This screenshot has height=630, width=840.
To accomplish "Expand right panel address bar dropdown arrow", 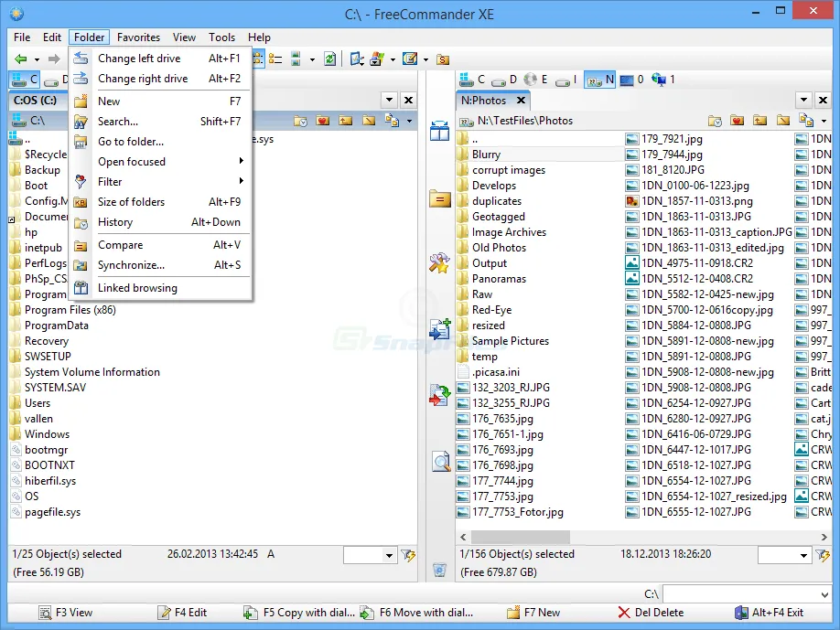I will coord(824,121).
